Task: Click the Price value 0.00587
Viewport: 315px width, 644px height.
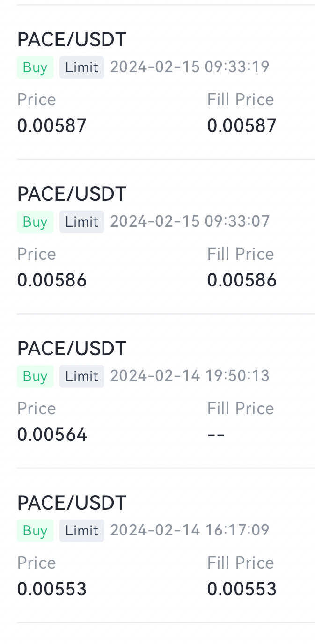Action: point(52,126)
